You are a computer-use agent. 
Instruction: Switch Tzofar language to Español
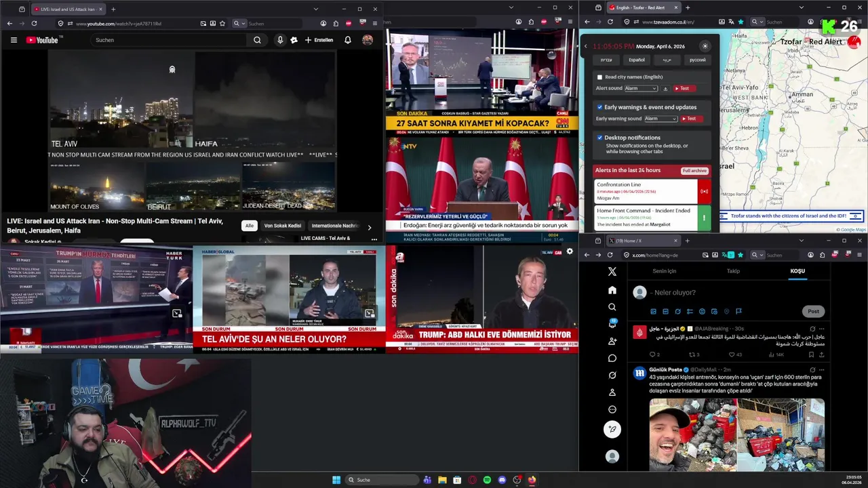637,60
